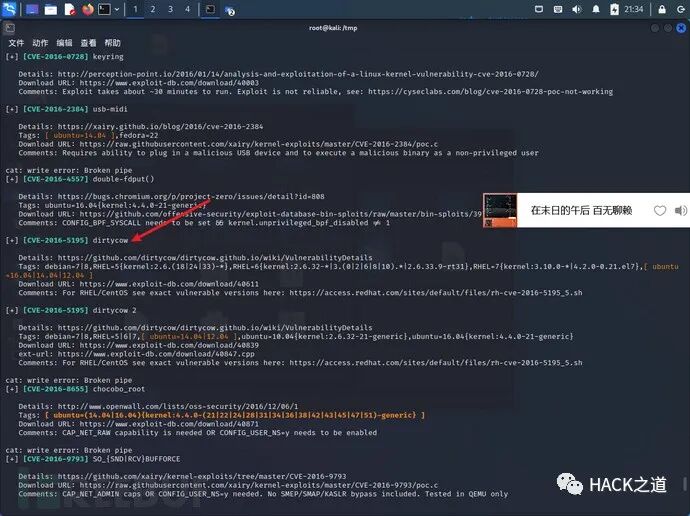
Task: Click the exploit-db download/40611 URL
Action: point(169,284)
